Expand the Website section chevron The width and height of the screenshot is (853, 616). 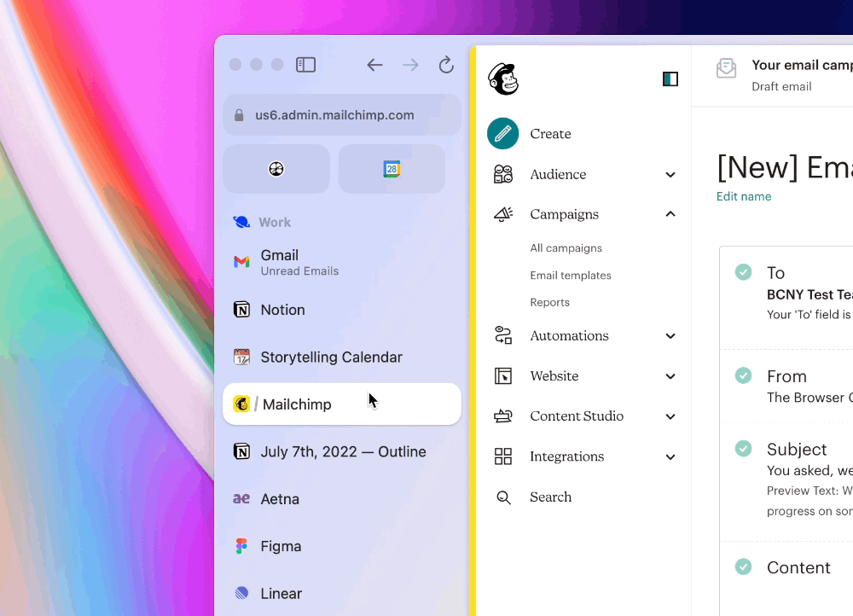670,376
